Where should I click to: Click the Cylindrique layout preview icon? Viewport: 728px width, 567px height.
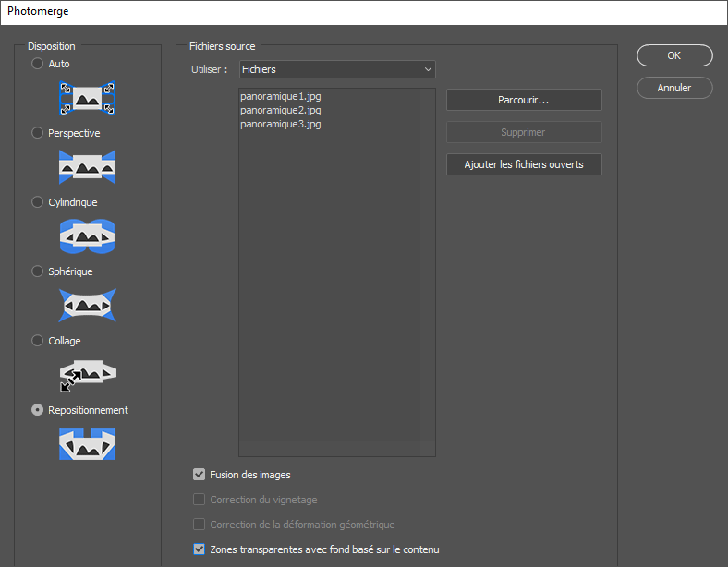pyautogui.click(x=87, y=235)
